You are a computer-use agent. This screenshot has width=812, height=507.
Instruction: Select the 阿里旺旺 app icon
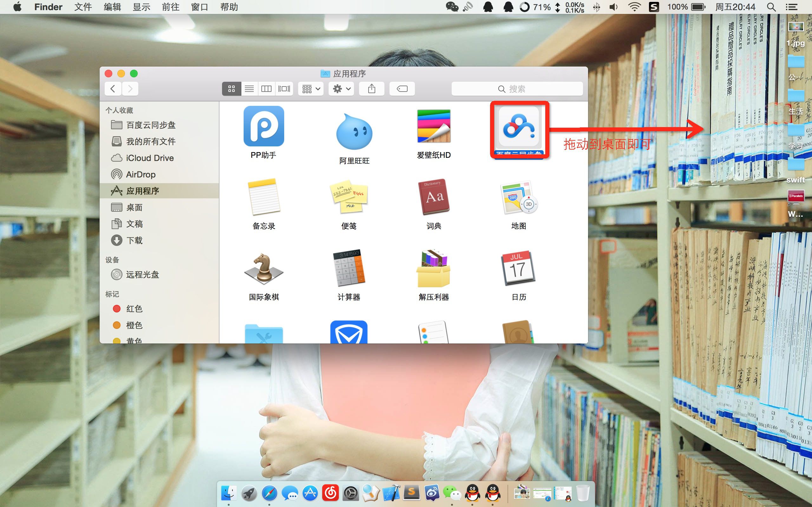(354, 132)
